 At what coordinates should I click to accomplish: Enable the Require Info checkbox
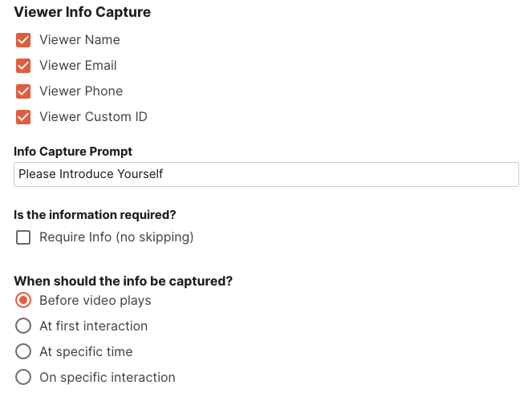coord(23,237)
